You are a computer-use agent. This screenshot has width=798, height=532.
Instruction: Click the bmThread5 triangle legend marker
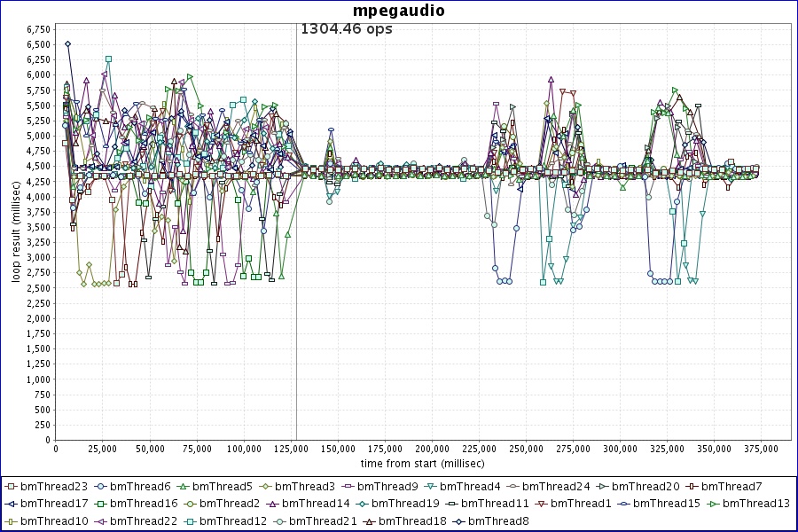coord(184,486)
